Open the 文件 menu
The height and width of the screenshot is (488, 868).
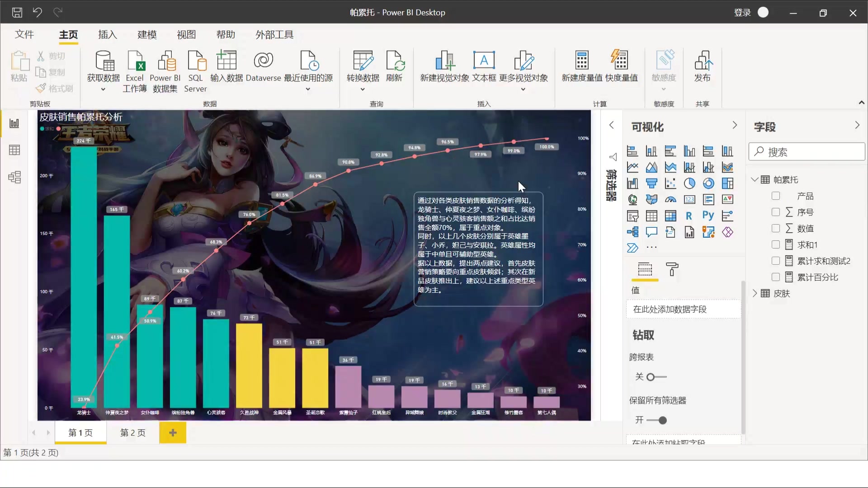click(24, 34)
